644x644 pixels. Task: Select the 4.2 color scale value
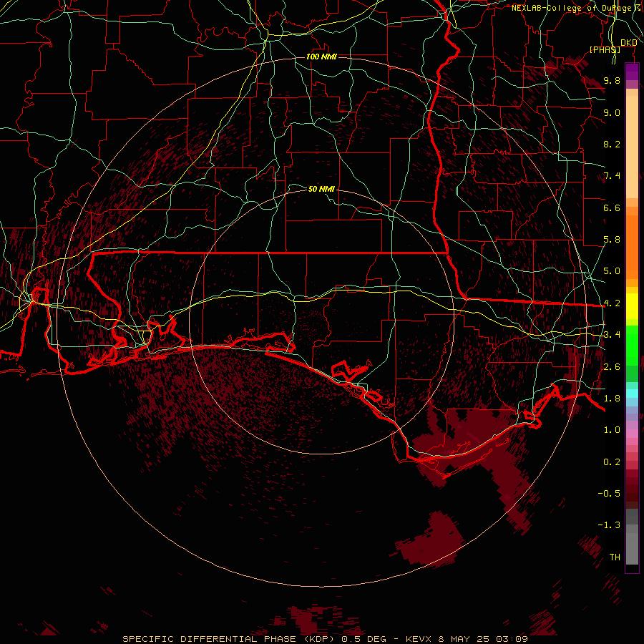pyautogui.click(x=612, y=303)
